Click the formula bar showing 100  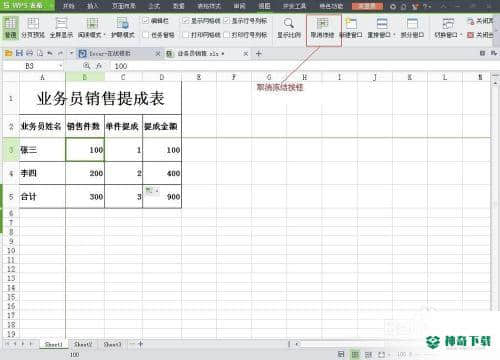(300, 66)
